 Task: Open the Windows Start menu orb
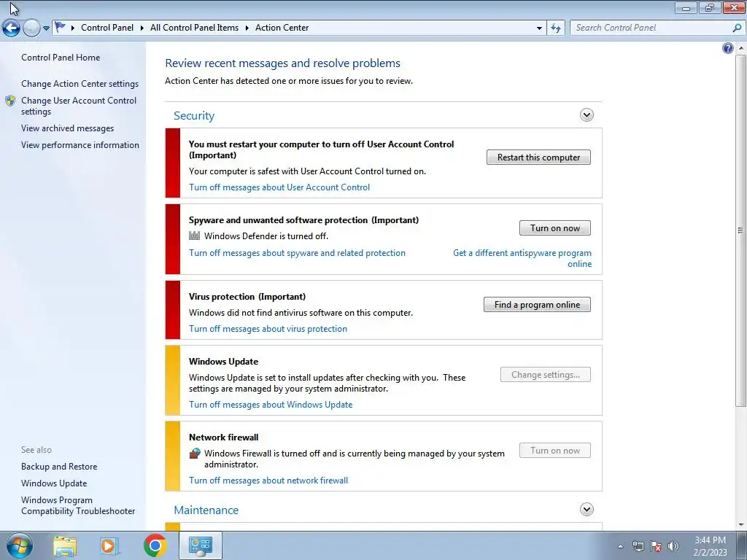pyautogui.click(x=20, y=545)
